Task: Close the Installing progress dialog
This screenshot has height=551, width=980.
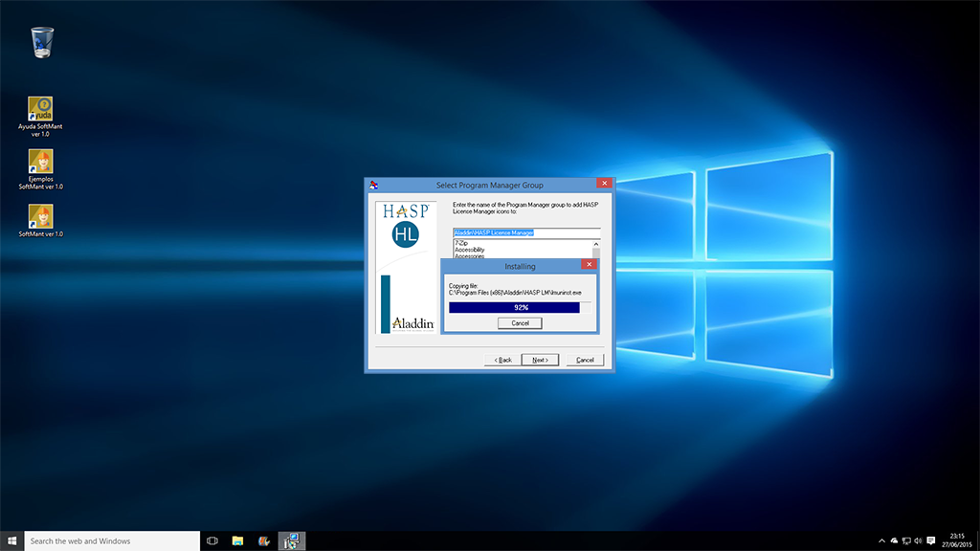Action: pos(589,265)
